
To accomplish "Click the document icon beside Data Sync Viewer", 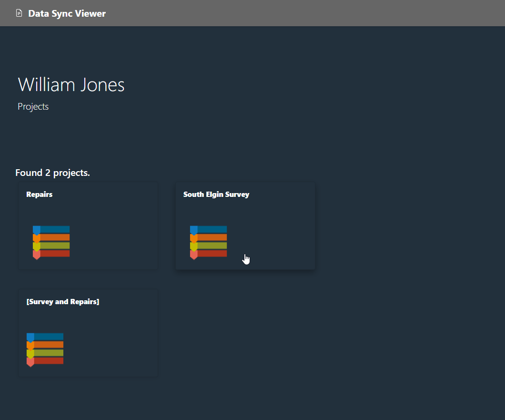I will coord(19,13).
